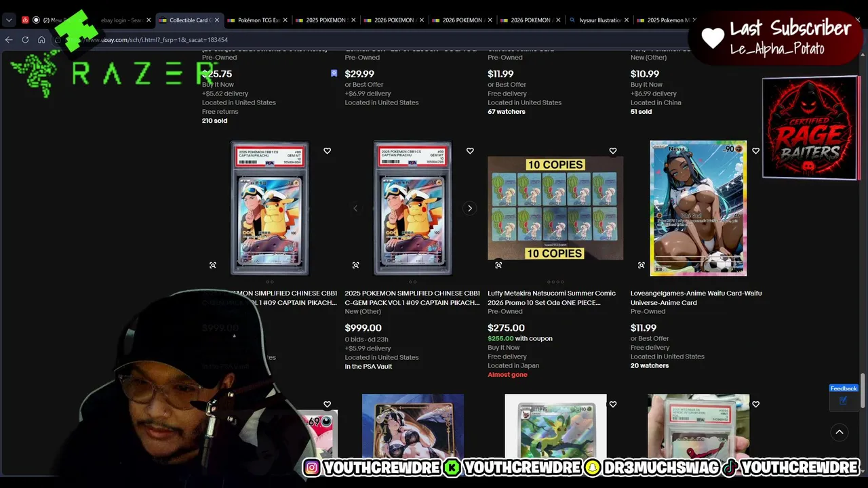Find similar items for Luffy 10 copies image
The width and height of the screenshot is (868, 488).
click(498, 265)
